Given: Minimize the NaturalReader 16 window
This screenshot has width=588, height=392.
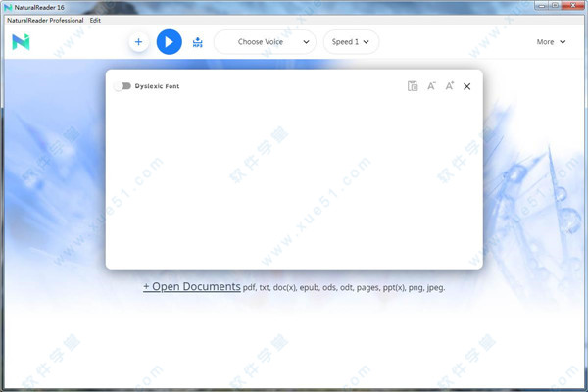Looking at the screenshot, I should [x=542, y=6].
